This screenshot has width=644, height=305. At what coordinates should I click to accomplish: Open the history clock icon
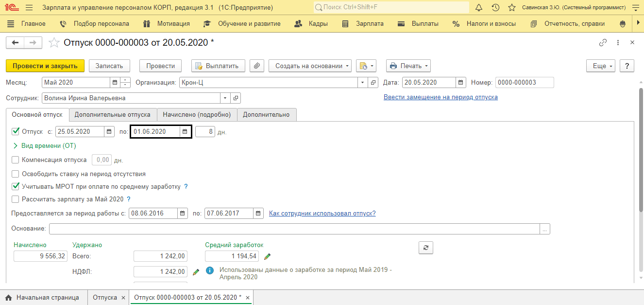coord(495,8)
